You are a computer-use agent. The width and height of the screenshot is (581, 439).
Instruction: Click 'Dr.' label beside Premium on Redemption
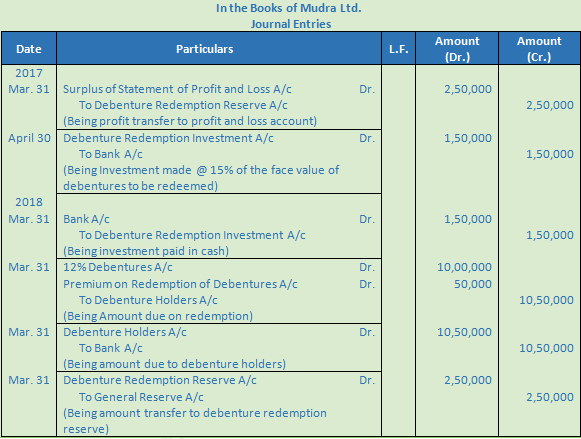tap(367, 284)
